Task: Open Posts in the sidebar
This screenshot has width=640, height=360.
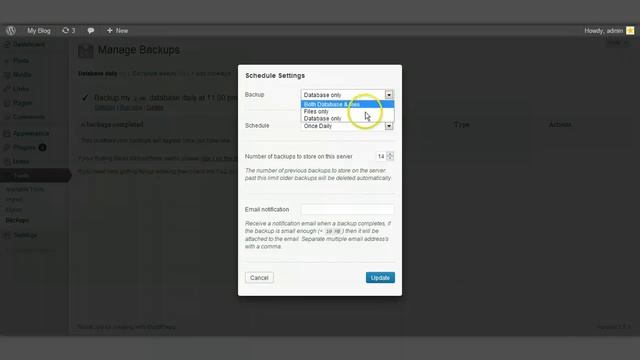Action: (x=20, y=61)
